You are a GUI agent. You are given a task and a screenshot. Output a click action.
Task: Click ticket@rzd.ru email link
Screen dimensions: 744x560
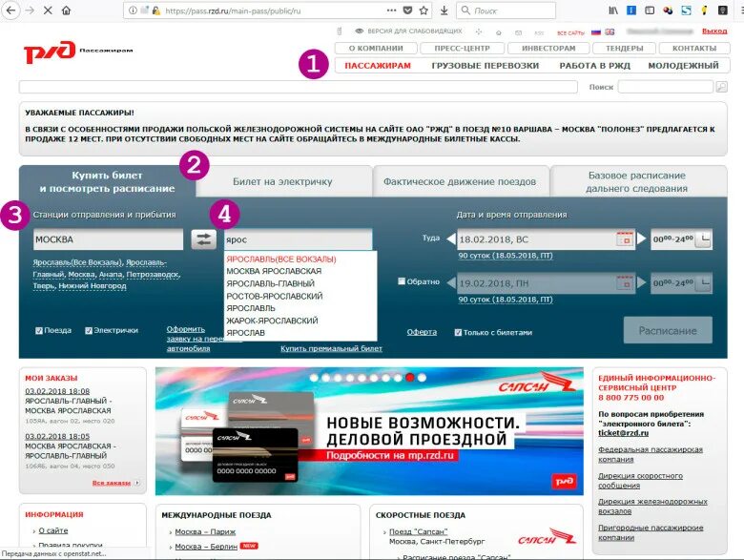624,433
